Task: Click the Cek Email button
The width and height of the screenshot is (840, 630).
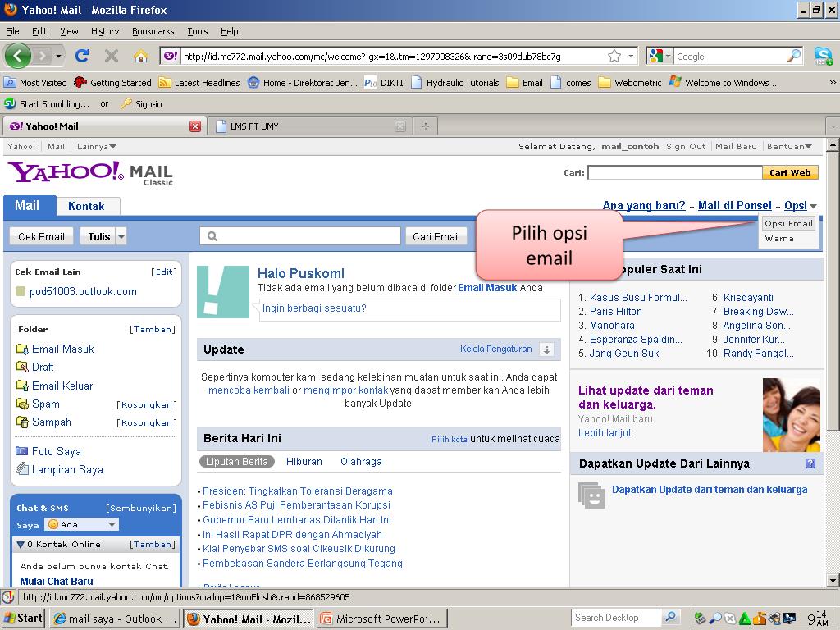Action: pyautogui.click(x=41, y=236)
